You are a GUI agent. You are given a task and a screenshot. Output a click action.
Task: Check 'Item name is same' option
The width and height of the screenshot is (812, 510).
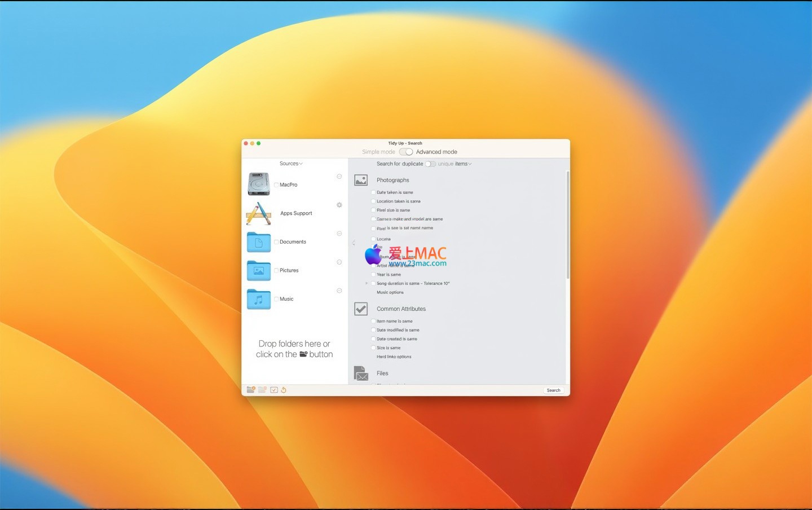(373, 321)
